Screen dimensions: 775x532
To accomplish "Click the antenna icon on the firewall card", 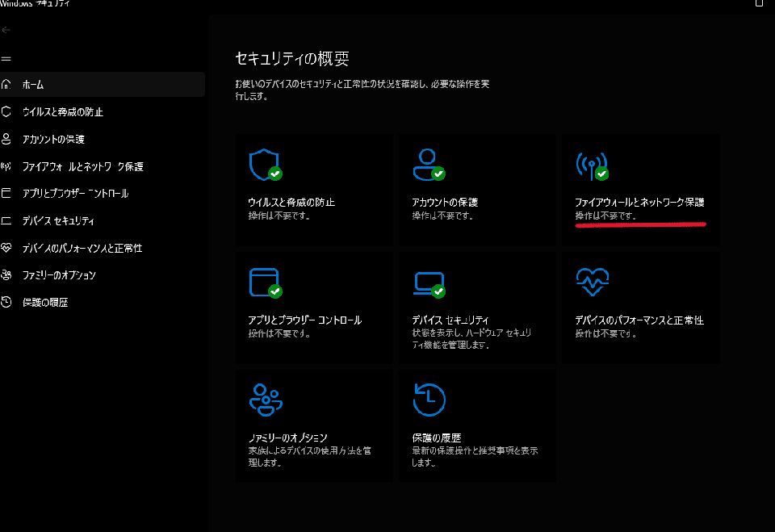I will [592, 165].
